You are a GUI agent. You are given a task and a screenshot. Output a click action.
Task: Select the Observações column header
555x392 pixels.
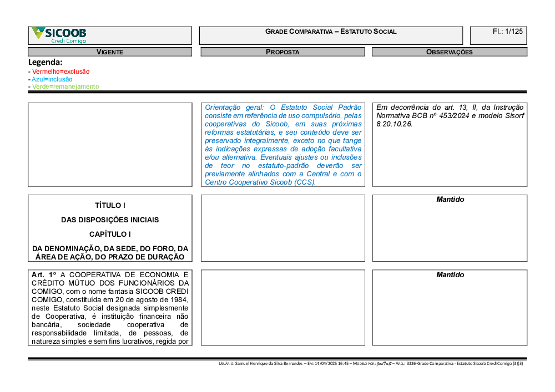click(x=450, y=52)
